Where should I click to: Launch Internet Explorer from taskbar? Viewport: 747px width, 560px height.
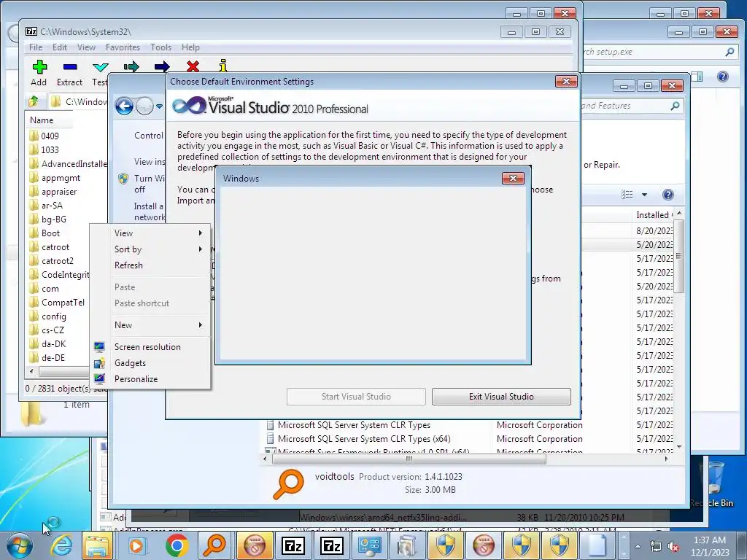[x=62, y=545]
